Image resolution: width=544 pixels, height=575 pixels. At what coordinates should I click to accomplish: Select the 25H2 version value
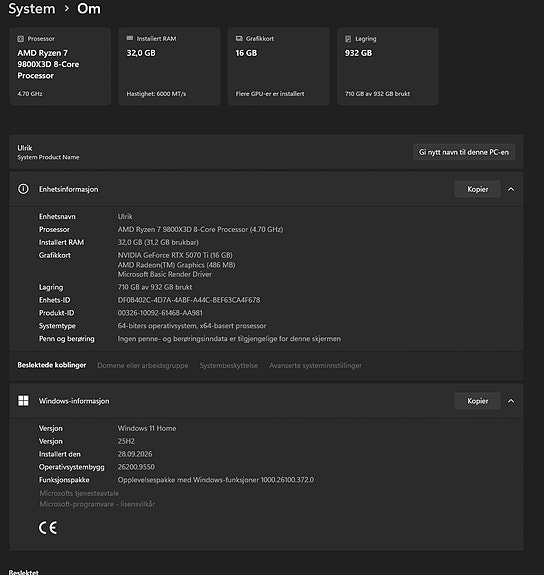126,441
